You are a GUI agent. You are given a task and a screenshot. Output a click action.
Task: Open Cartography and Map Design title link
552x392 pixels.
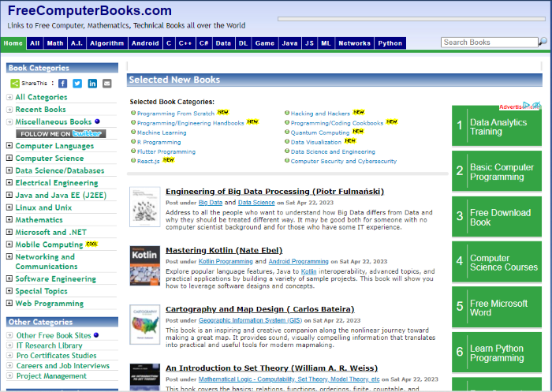[259, 309]
